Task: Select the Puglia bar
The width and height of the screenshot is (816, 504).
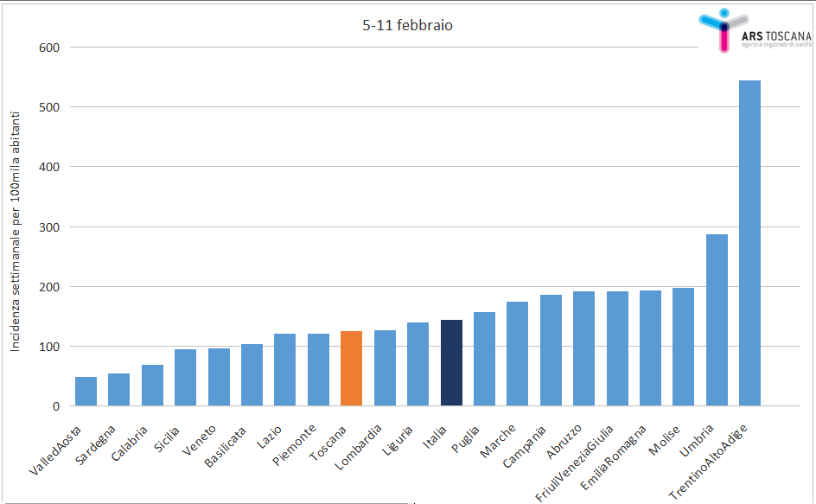Action: coord(484,360)
